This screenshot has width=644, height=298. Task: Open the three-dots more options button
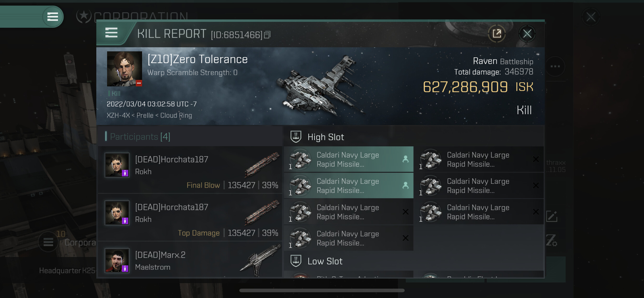pyautogui.click(x=555, y=66)
